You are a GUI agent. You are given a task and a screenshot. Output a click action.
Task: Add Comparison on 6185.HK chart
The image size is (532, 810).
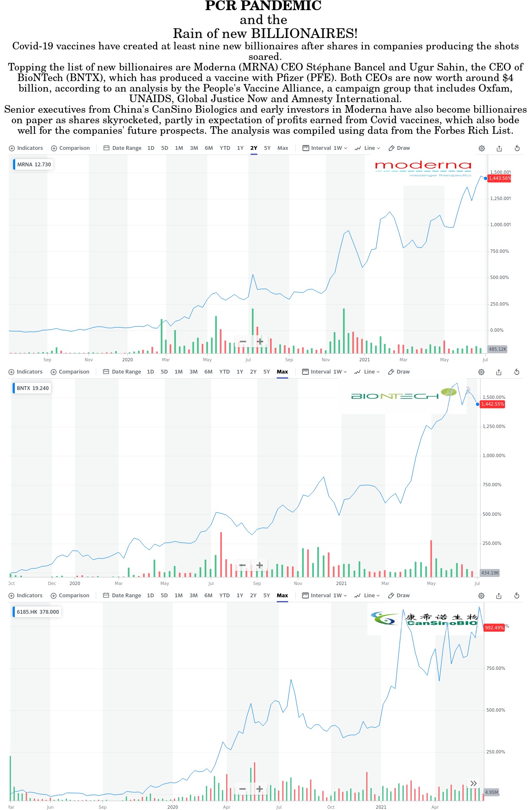coord(70,596)
